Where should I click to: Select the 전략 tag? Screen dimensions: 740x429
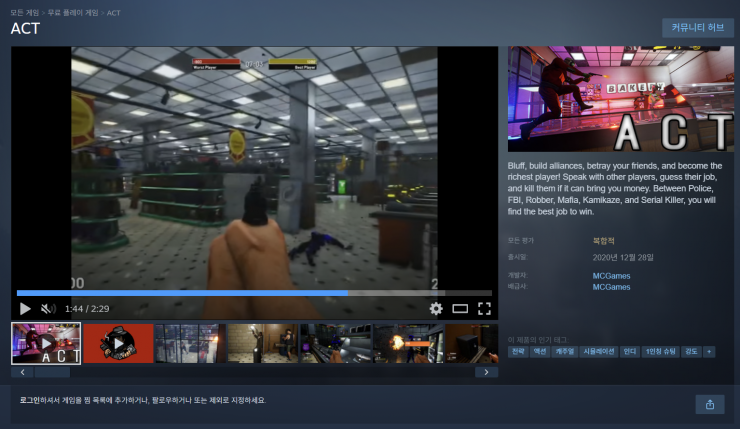pyautogui.click(x=519, y=352)
